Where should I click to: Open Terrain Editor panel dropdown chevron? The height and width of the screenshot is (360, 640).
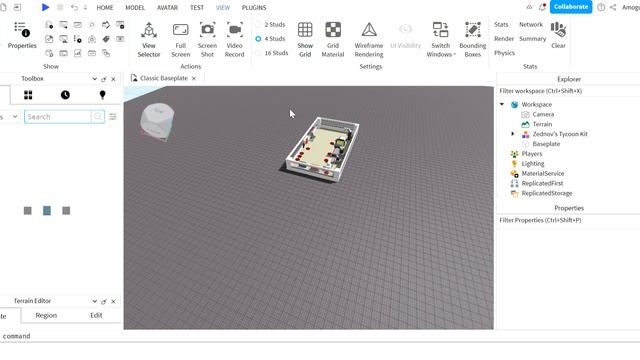tap(94, 301)
